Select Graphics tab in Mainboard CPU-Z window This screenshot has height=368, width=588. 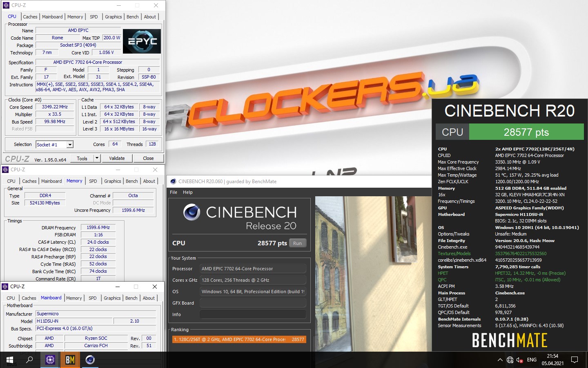112,298
